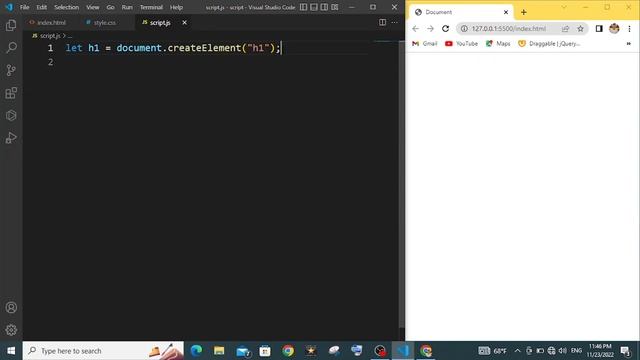This screenshot has height=360, width=640.
Task: Open the Maps bookmark
Action: [x=498, y=44]
